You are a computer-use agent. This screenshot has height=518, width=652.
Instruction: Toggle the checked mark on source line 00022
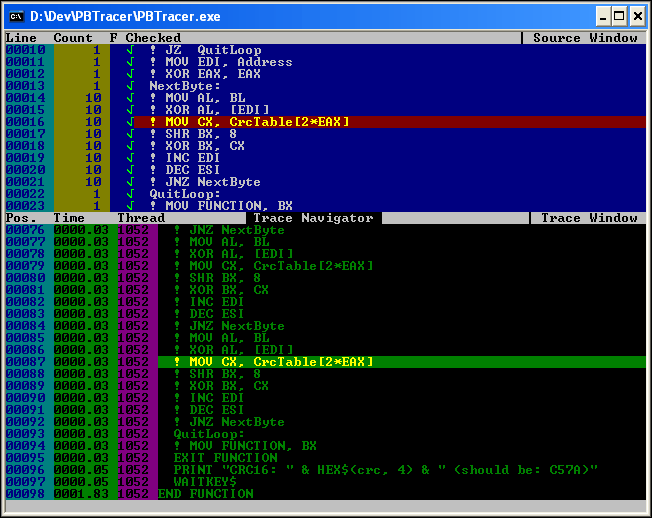(130, 194)
